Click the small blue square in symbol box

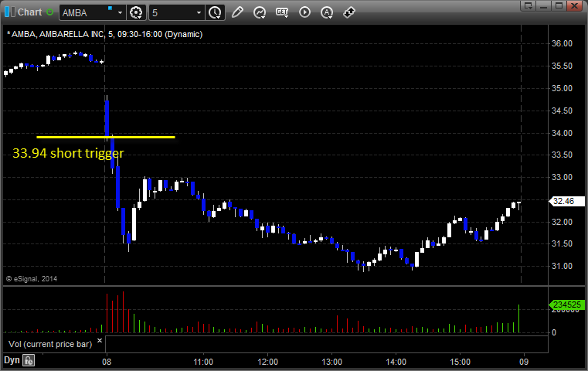110,9
